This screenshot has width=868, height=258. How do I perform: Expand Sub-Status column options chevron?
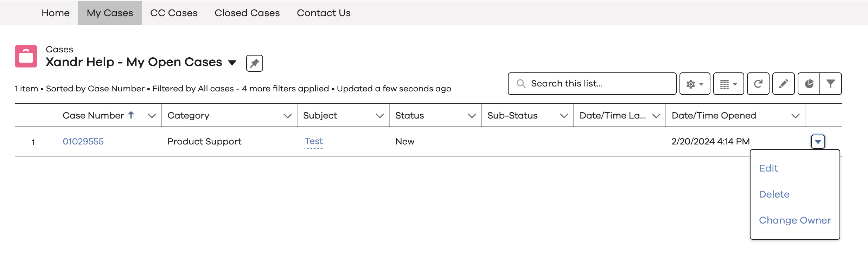tap(564, 116)
